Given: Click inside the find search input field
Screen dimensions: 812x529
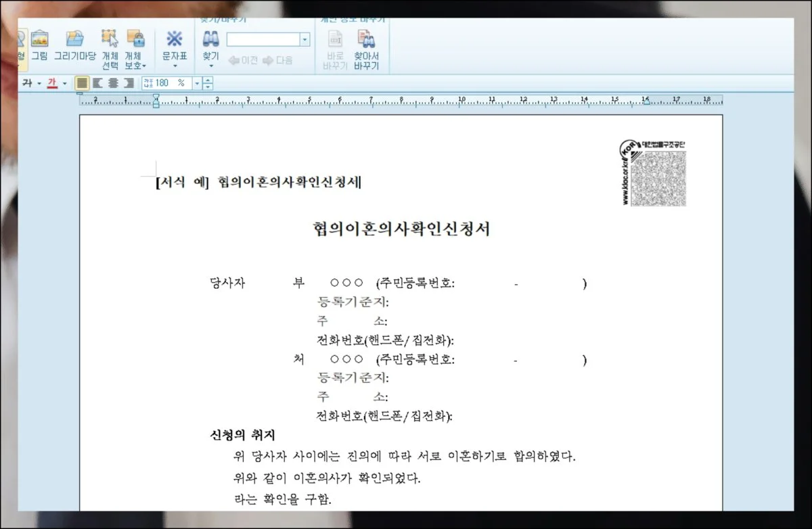Looking at the screenshot, I should click(x=264, y=39).
